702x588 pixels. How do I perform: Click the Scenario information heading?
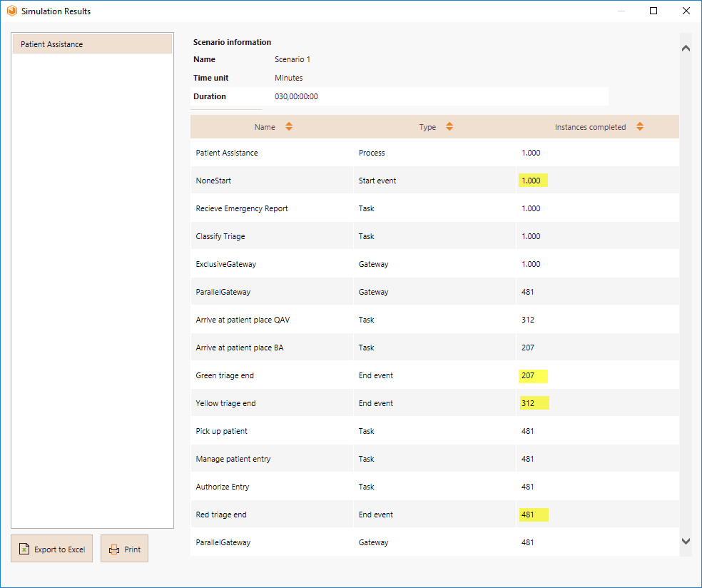[232, 42]
